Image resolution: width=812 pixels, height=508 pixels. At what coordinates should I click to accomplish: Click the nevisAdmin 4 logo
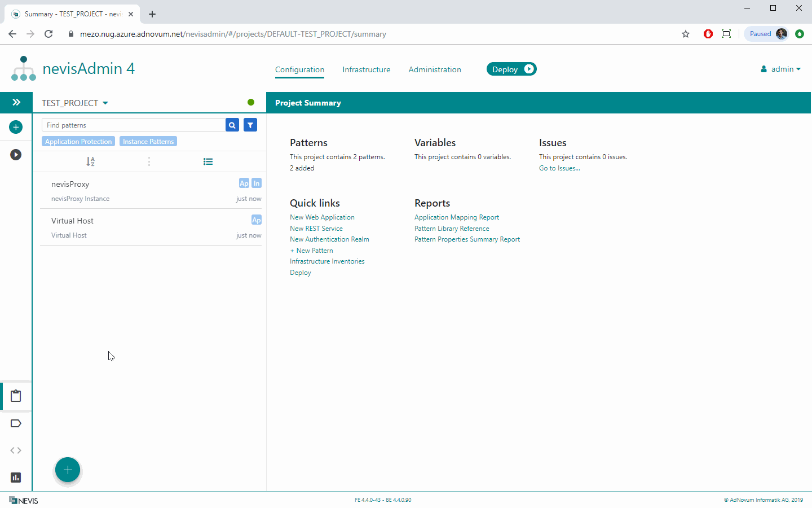coord(73,68)
